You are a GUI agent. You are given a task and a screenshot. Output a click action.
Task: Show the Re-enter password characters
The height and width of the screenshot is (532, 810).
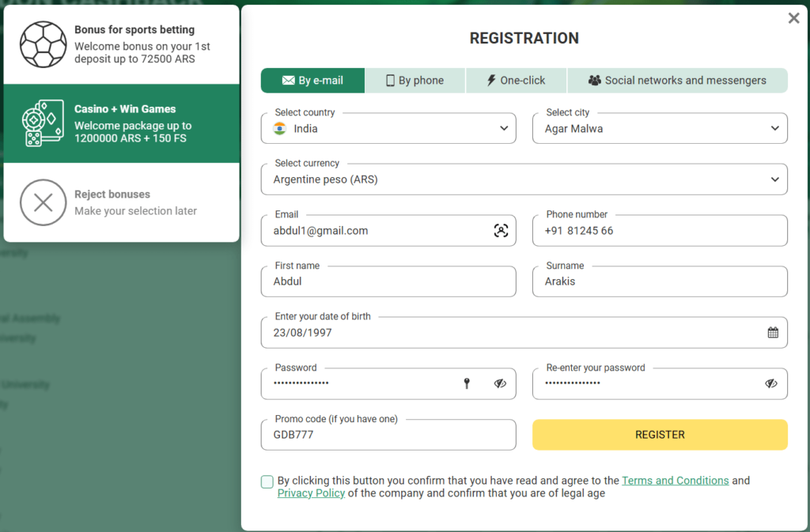click(x=770, y=383)
